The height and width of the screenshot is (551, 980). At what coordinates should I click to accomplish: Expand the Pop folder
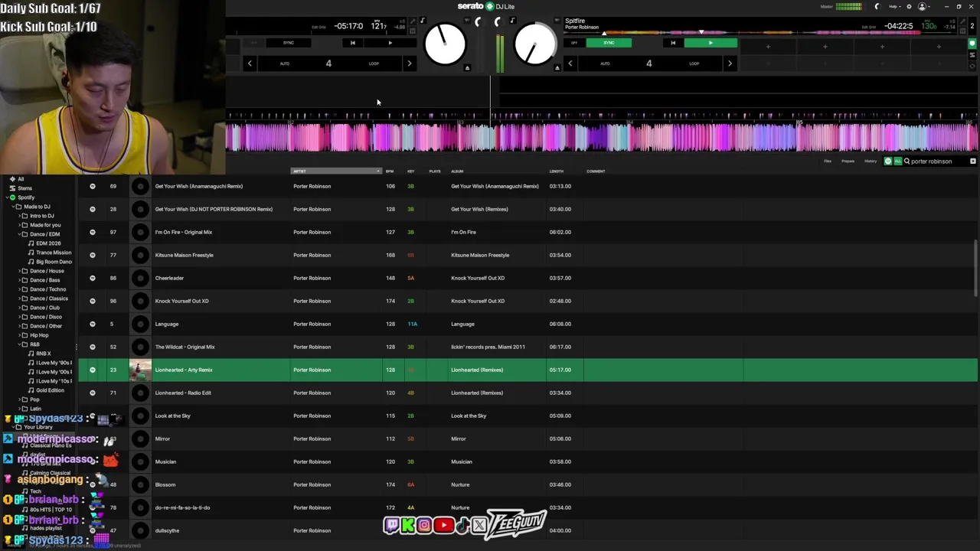[x=18, y=399]
